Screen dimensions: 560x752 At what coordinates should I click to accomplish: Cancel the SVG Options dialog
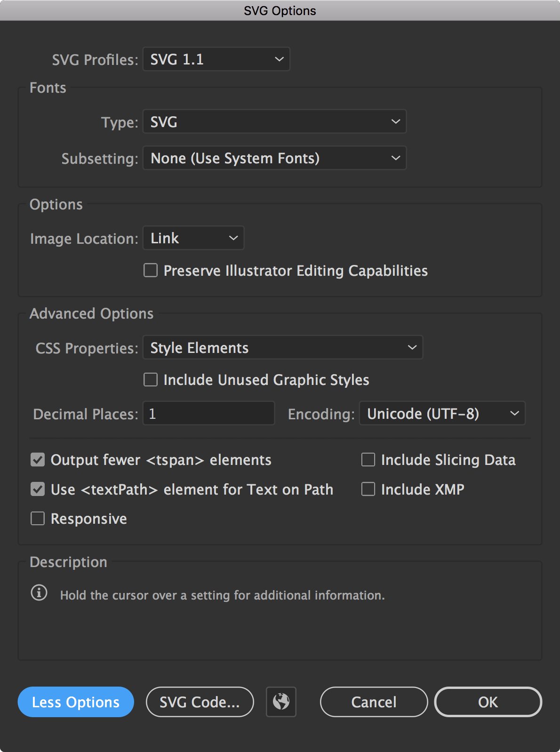coord(374,702)
